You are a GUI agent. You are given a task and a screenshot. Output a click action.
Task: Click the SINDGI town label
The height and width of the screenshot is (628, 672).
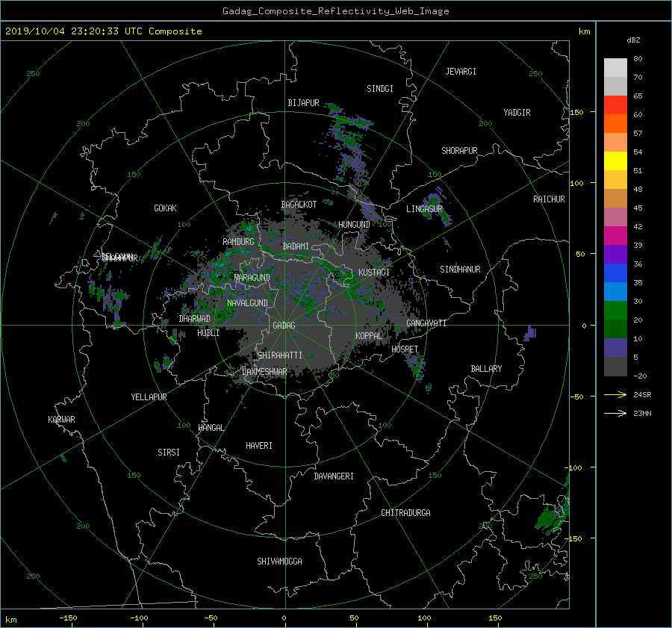tap(380, 89)
